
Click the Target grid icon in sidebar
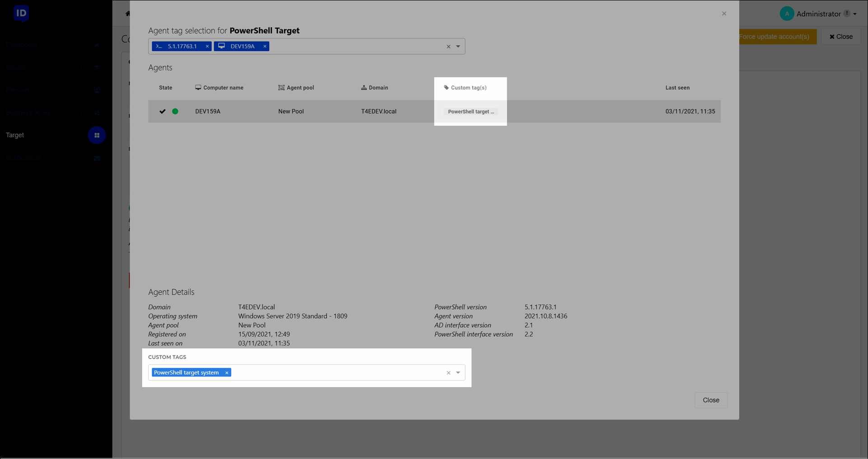97,135
